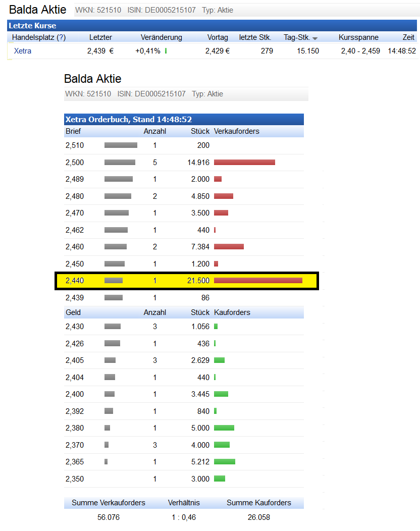420x531 pixels.
Task: Select the bid price 2,405
Action: tap(75, 360)
